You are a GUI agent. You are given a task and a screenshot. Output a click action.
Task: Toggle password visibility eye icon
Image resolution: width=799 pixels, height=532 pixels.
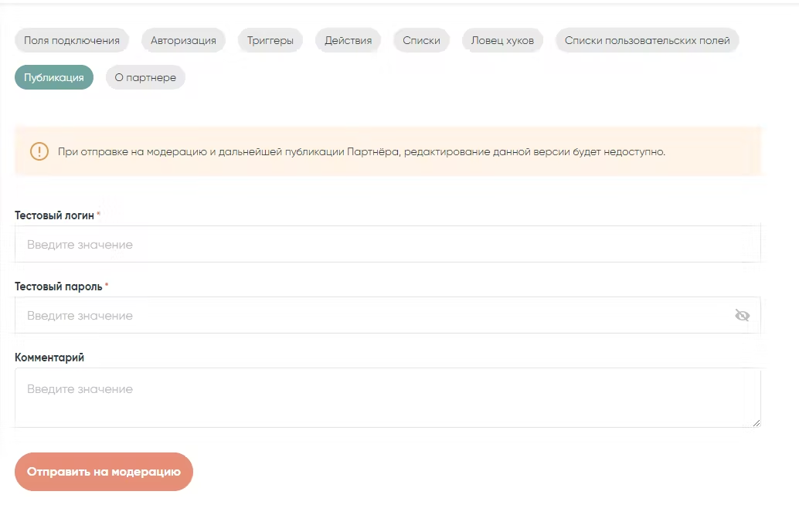[x=742, y=315]
